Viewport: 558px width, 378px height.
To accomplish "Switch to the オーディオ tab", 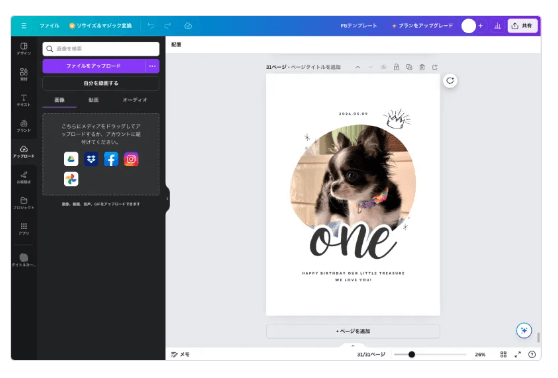I will [135, 100].
